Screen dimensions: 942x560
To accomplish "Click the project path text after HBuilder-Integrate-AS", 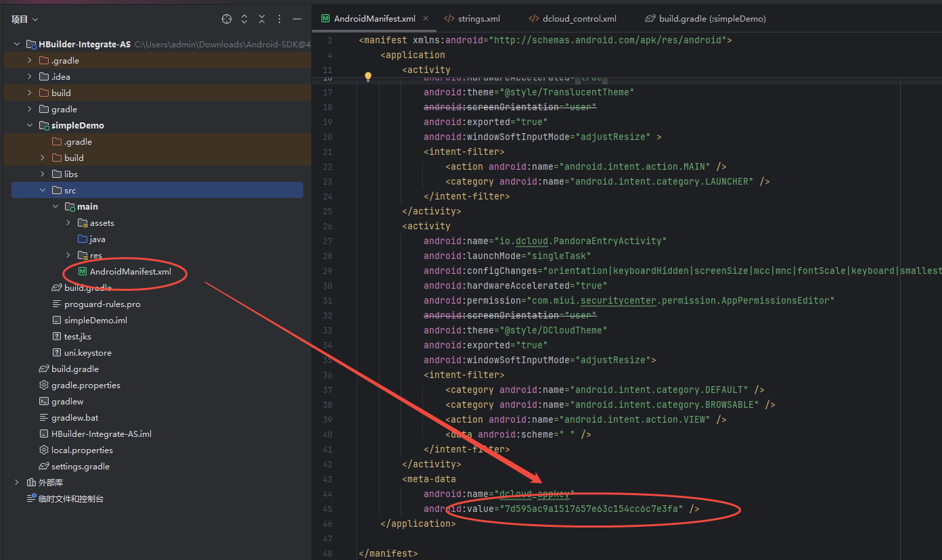I will 223,45.
